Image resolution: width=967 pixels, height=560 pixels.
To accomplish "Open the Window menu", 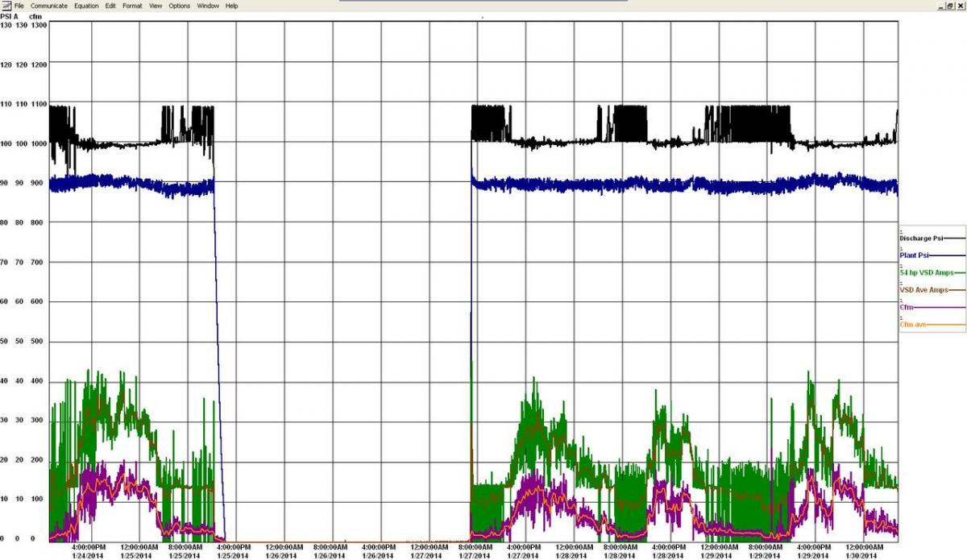I will point(208,6).
